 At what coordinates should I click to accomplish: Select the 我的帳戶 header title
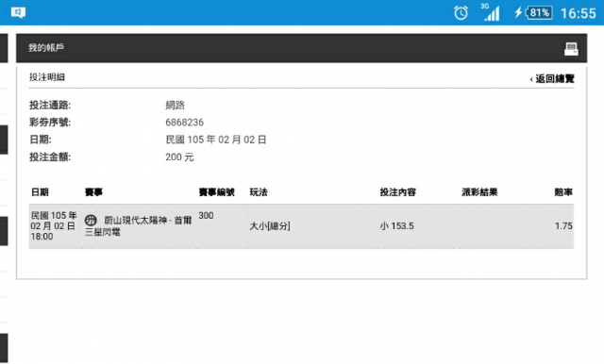tap(46, 48)
